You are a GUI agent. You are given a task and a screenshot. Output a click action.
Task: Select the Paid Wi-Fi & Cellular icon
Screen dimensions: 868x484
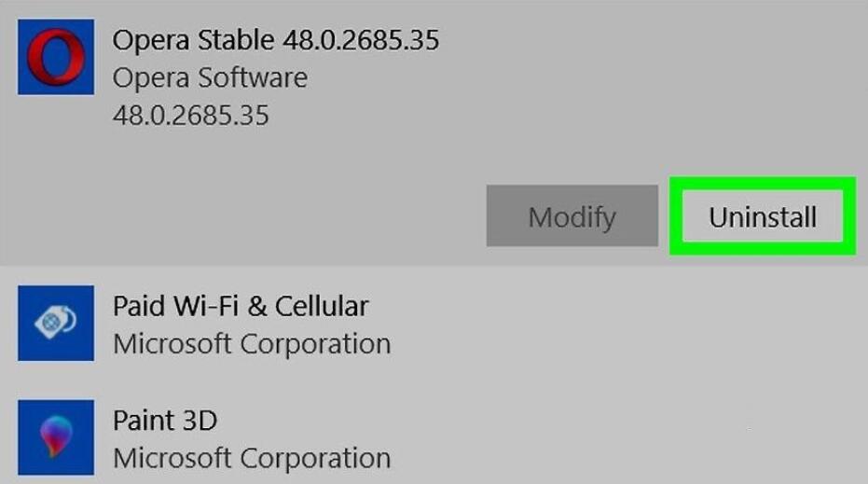[56, 323]
